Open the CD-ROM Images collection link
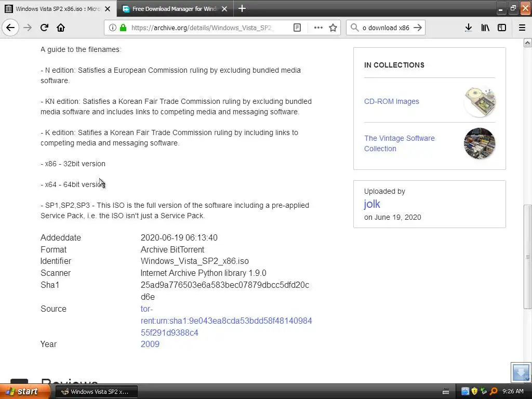The width and height of the screenshot is (532, 399). (392, 101)
